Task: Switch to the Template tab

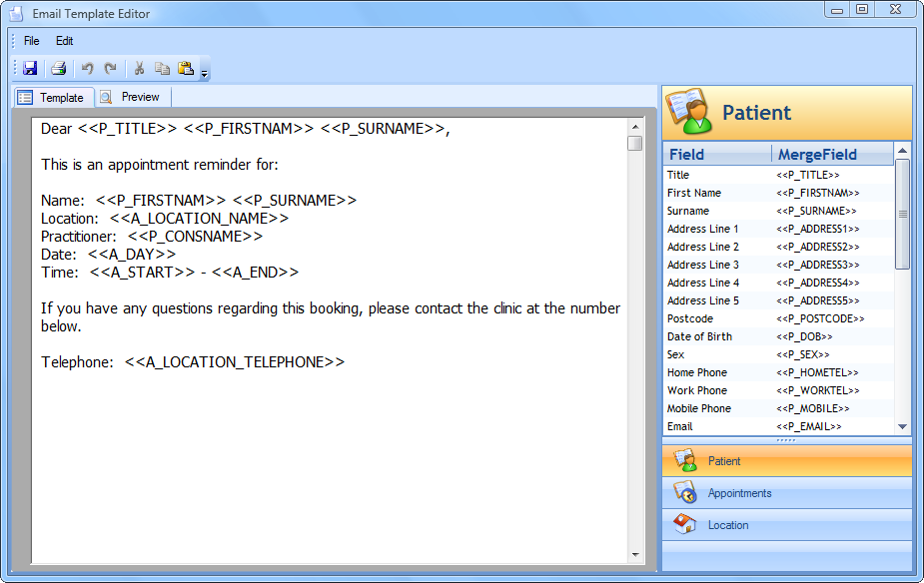Action: point(53,97)
